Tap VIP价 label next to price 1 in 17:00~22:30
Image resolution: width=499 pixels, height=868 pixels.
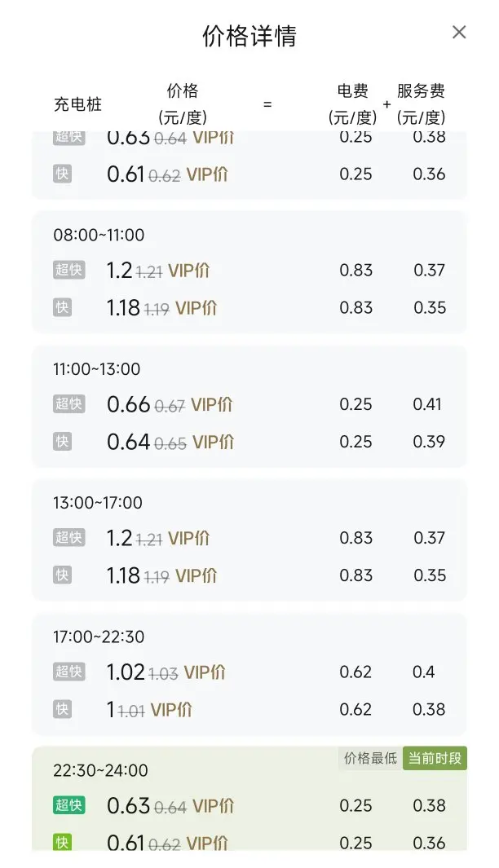coord(171,710)
